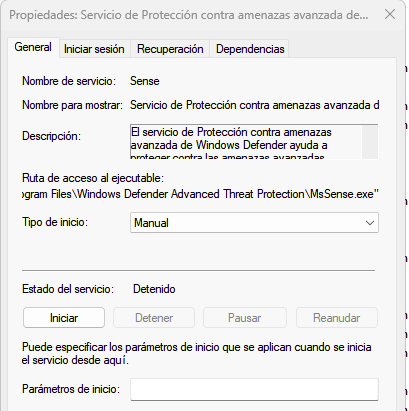
Task: Click the Reanudar button
Action: pyautogui.click(x=337, y=318)
